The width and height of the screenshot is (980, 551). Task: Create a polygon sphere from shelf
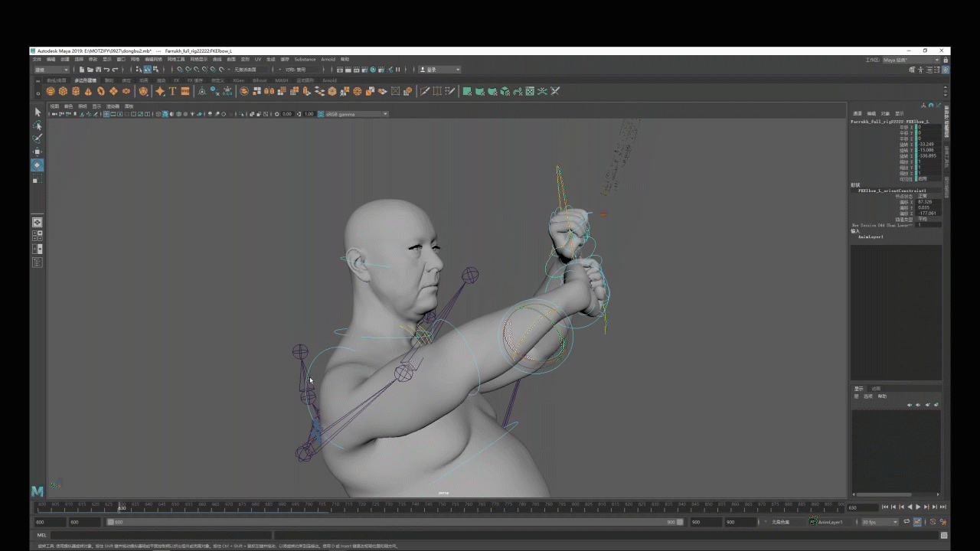coord(51,91)
